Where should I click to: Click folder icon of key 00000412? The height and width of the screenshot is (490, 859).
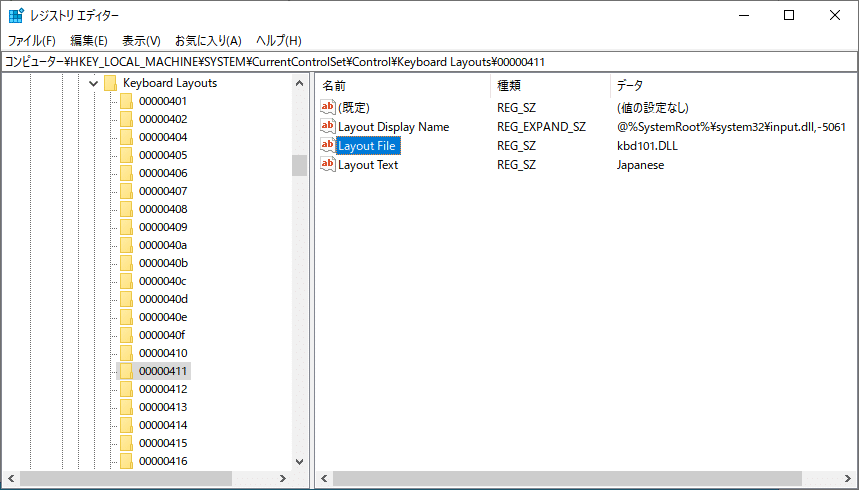tap(127, 389)
